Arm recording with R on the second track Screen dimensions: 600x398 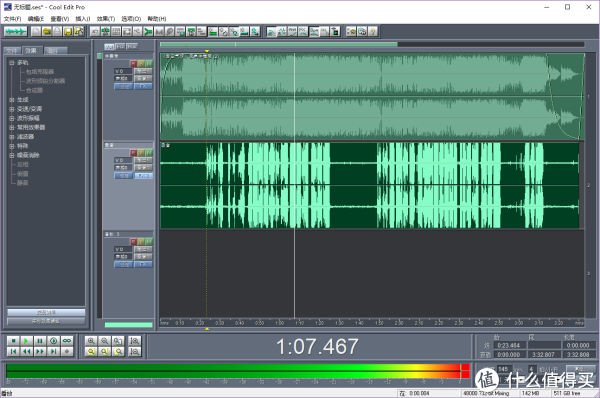[133, 153]
